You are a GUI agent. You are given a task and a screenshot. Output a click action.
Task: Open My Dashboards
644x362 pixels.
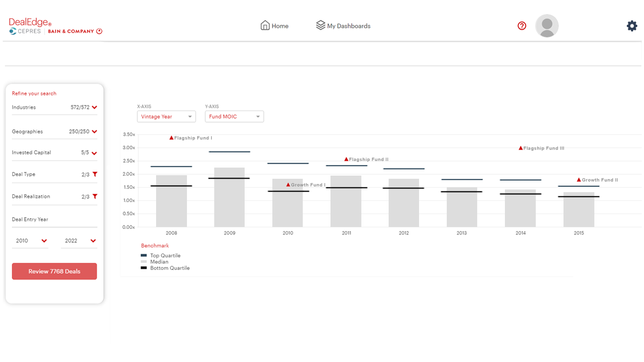pyautogui.click(x=343, y=26)
